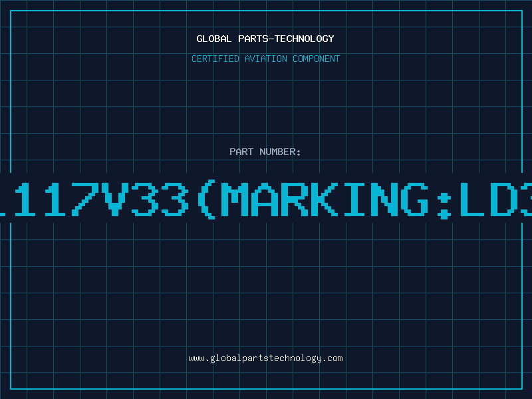Click the 'PART NUMBER:' label

click(265, 152)
